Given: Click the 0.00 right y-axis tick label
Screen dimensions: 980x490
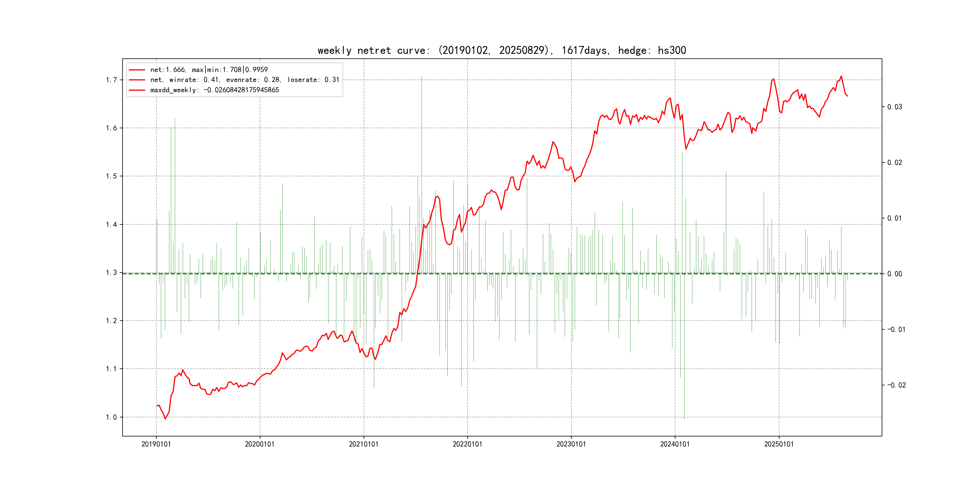Looking at the screenshot, I should tap(894, 274).
